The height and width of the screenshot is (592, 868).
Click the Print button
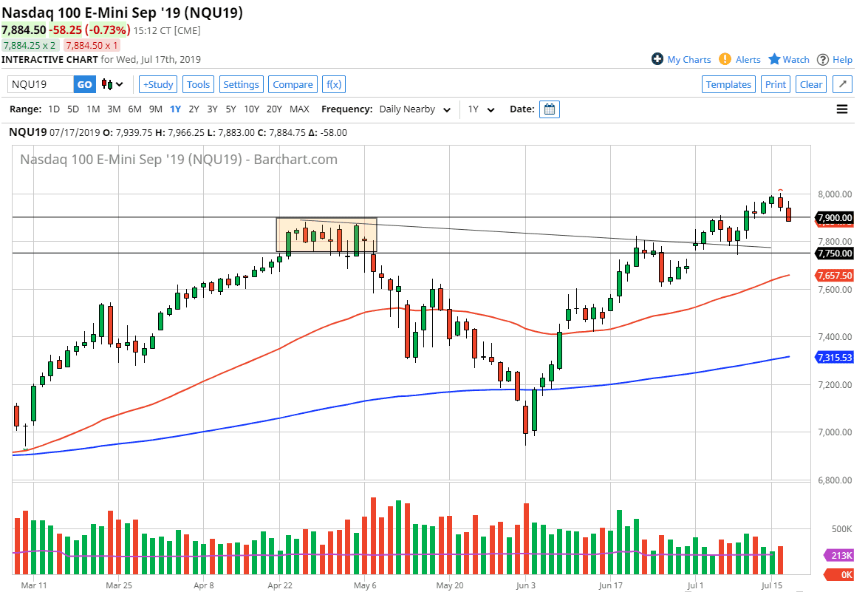click(775, 84)
